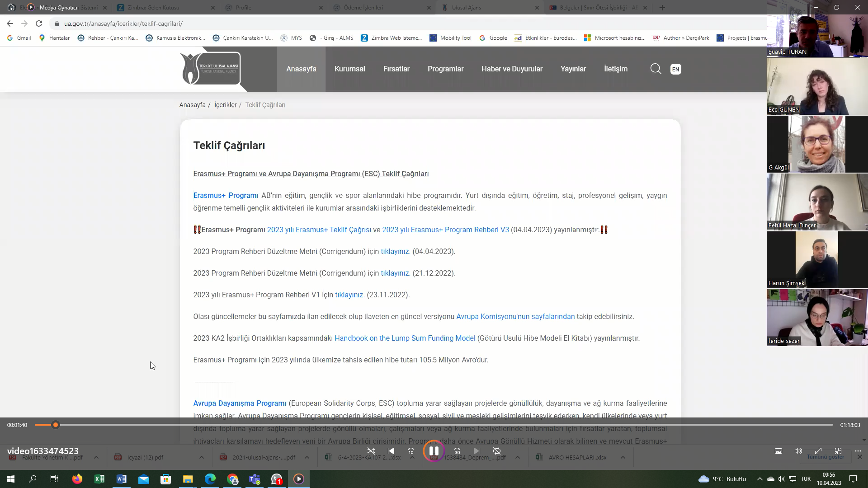The height and width of the screenshot is (488, 868).
Task: Open media player volume control
Action: [798, 451]
